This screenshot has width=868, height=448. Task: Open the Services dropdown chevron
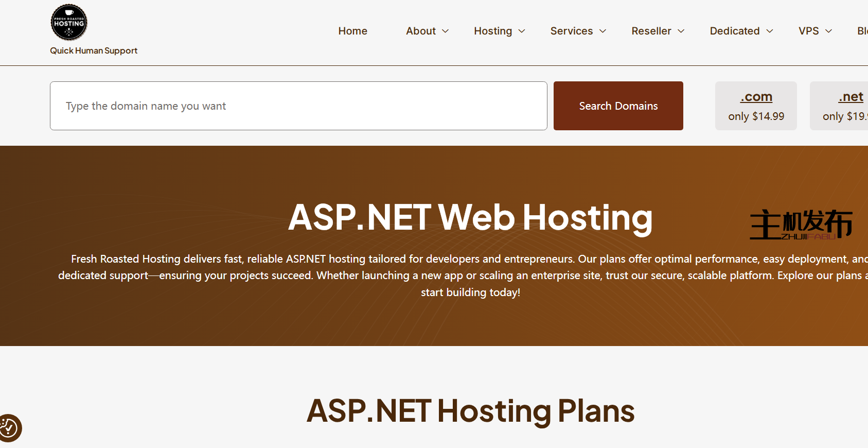pyautogui.click(x=603, y=31)
